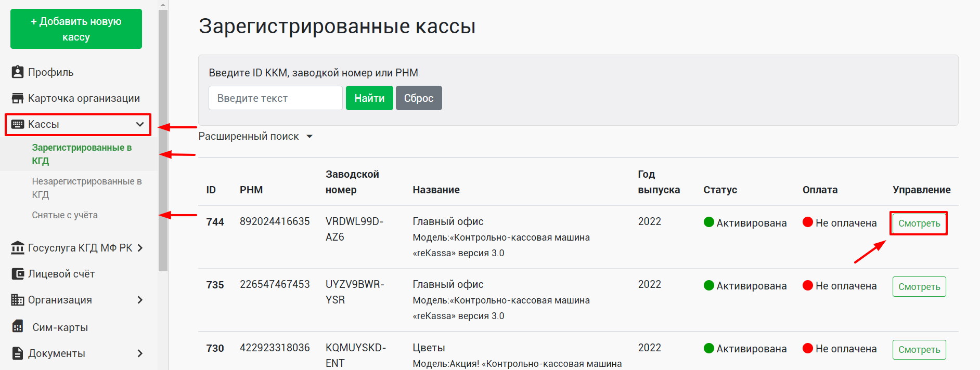Click the Documents file icon

coord(18,353)
